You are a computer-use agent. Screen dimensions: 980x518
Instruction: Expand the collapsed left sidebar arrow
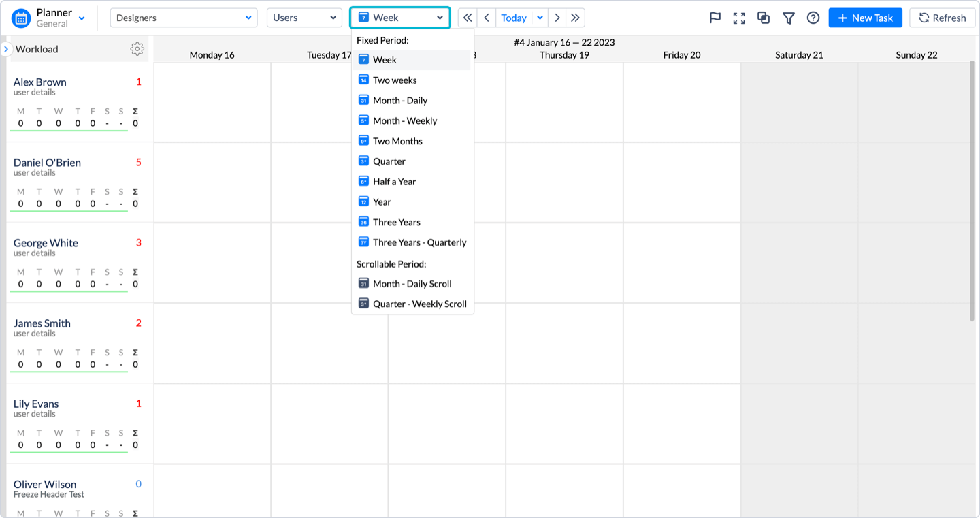tap(6, 49)
